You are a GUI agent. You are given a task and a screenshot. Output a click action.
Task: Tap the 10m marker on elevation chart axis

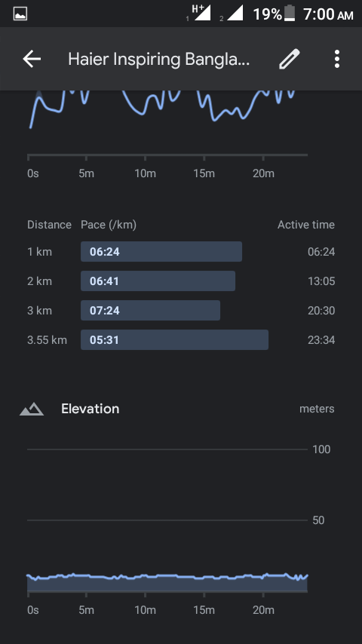coord(145,610)
